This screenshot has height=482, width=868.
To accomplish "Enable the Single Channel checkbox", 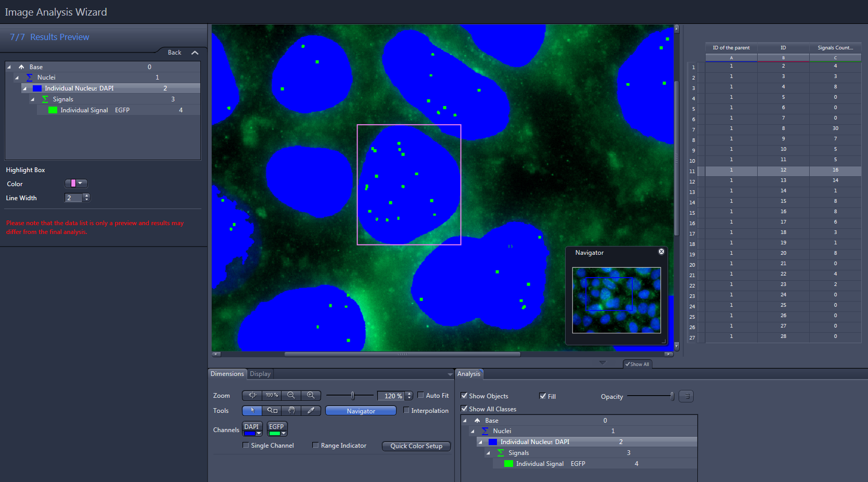I will click(x=245, y=445).
